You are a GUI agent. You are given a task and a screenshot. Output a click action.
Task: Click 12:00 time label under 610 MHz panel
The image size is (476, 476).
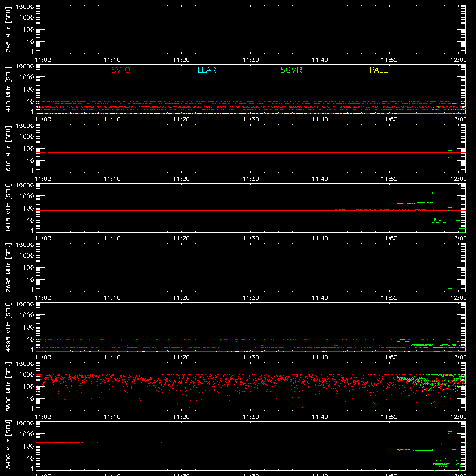[x=458, y=179]
